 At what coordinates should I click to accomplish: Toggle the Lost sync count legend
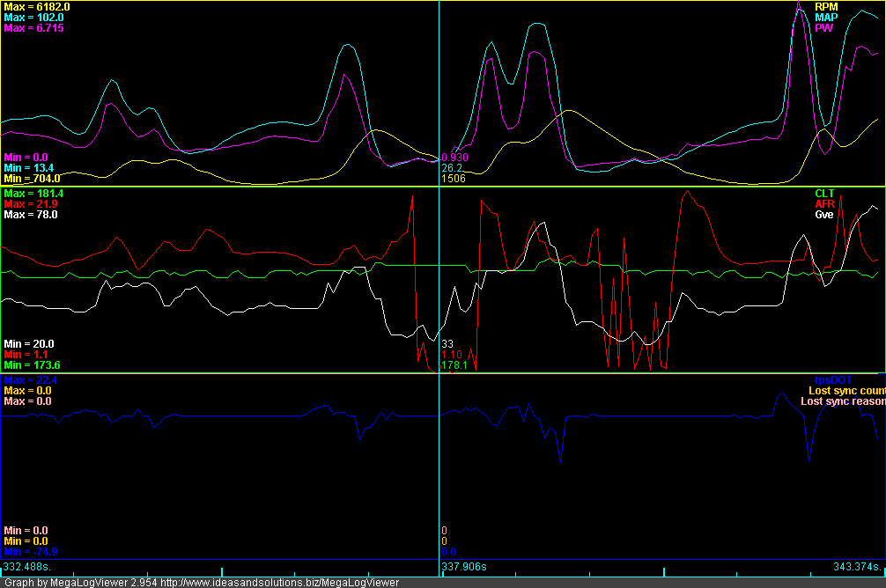tap(845, 390)
